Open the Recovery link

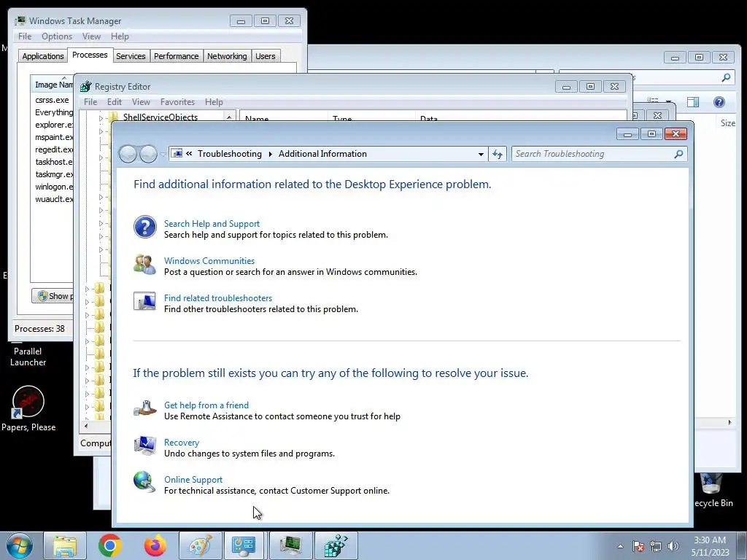click(x=182, y=443)
